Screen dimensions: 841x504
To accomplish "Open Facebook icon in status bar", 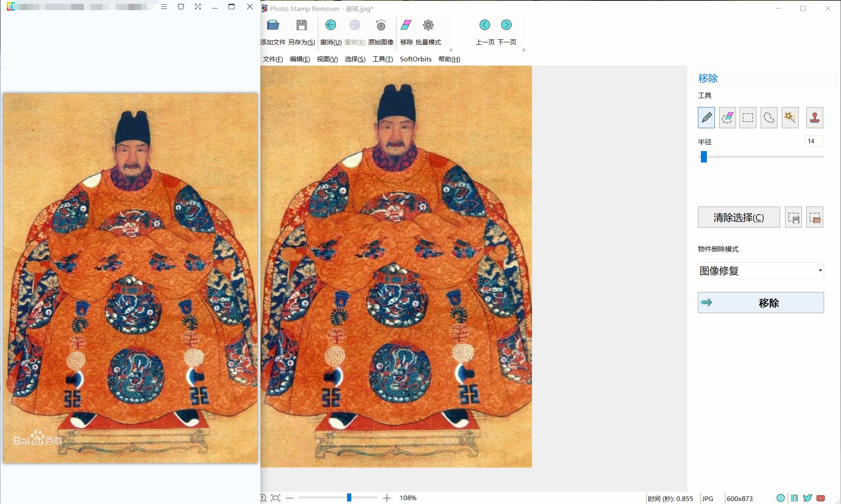I will (794, 498).
